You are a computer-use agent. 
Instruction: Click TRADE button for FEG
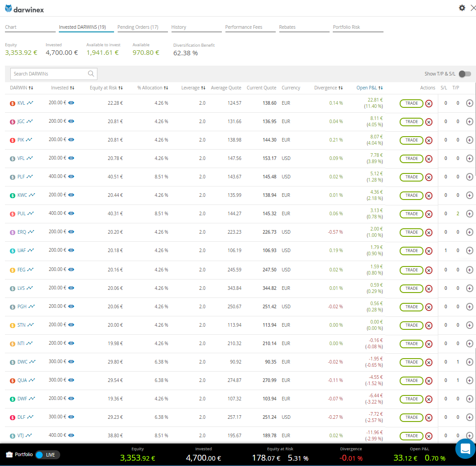(411, 270)
